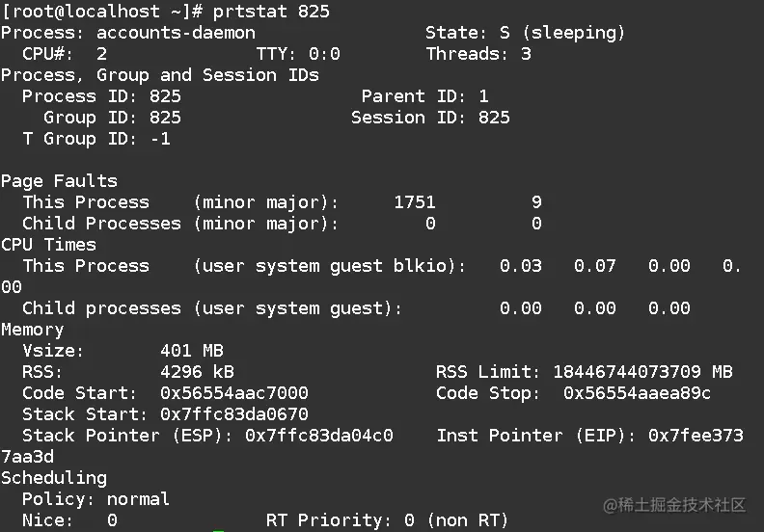Click the accounts-daemon process name
The width and height of the screenshot is (764, 532).
click(176, 33)
